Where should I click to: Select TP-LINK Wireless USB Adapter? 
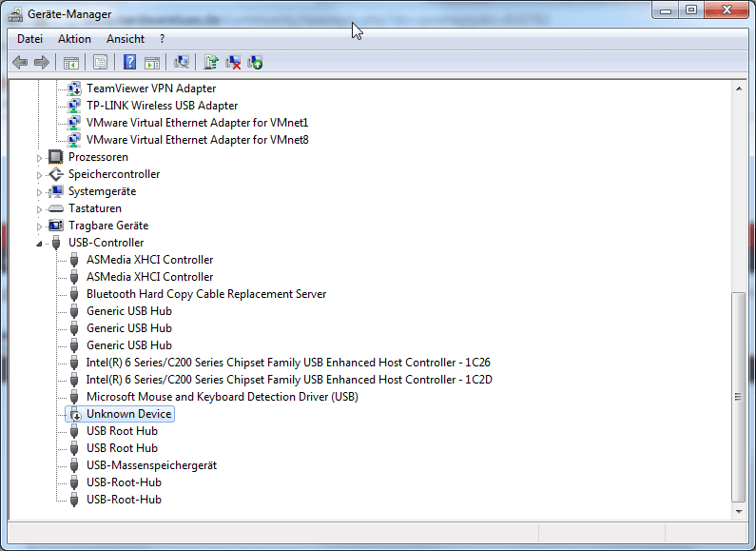click(162, 106)
